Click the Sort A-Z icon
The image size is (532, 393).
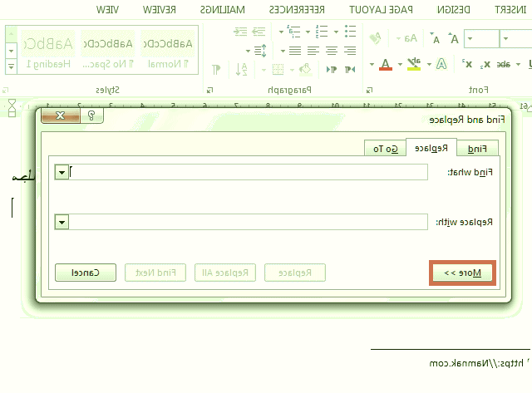tap(241, 70)
